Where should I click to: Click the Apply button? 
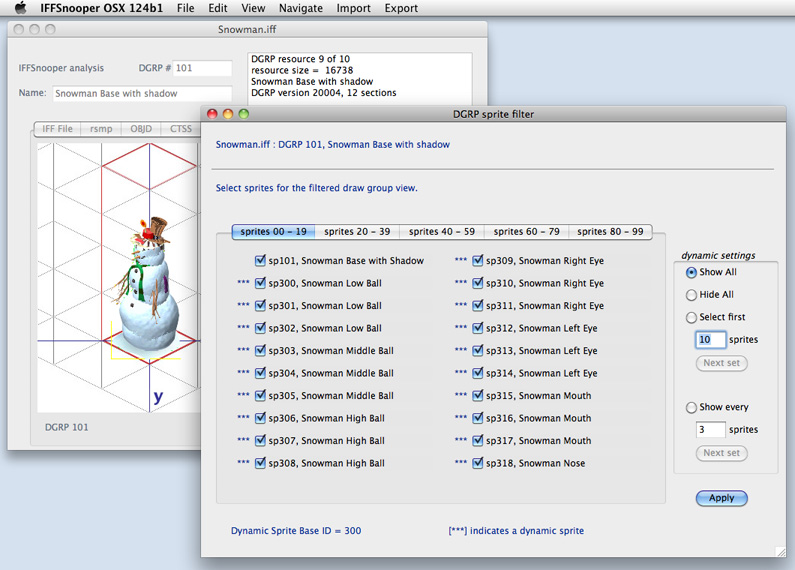click(721, 498)
